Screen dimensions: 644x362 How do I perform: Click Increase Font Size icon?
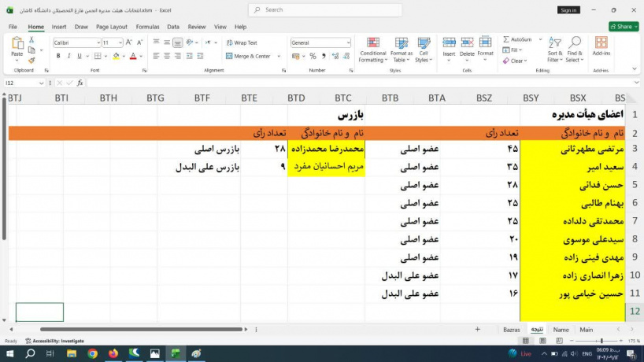coord(129,42)
